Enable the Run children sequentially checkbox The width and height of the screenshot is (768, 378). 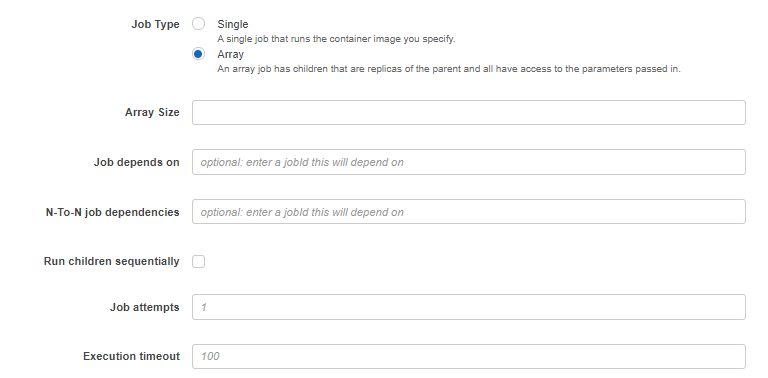198,261
